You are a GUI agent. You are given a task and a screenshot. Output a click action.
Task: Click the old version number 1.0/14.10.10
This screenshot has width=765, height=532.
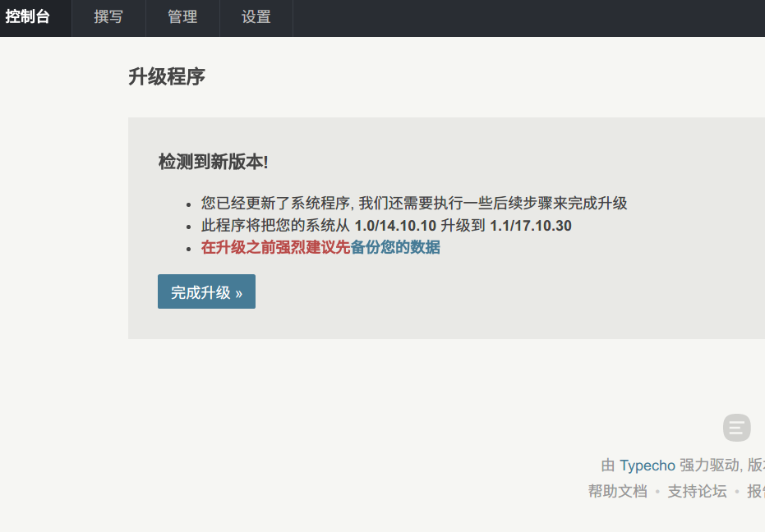395,226
